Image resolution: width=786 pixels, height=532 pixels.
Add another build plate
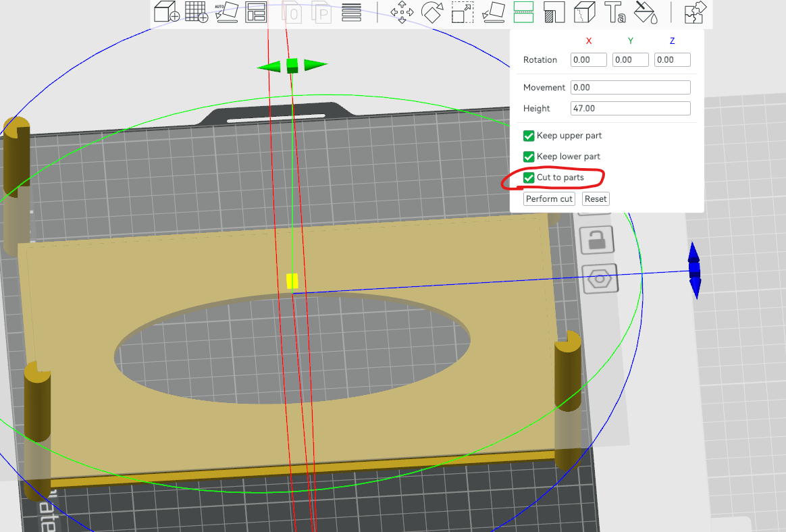tap(196, 11)
